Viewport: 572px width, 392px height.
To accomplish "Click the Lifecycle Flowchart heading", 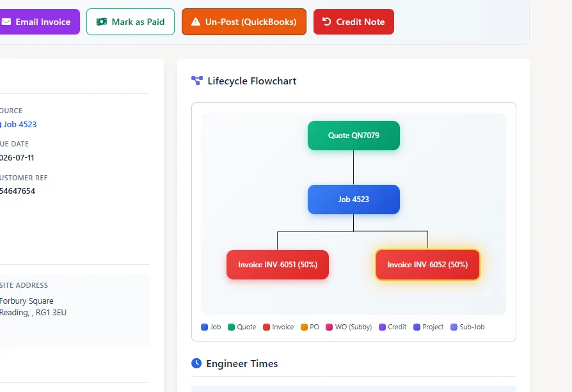I will [251, 81].
